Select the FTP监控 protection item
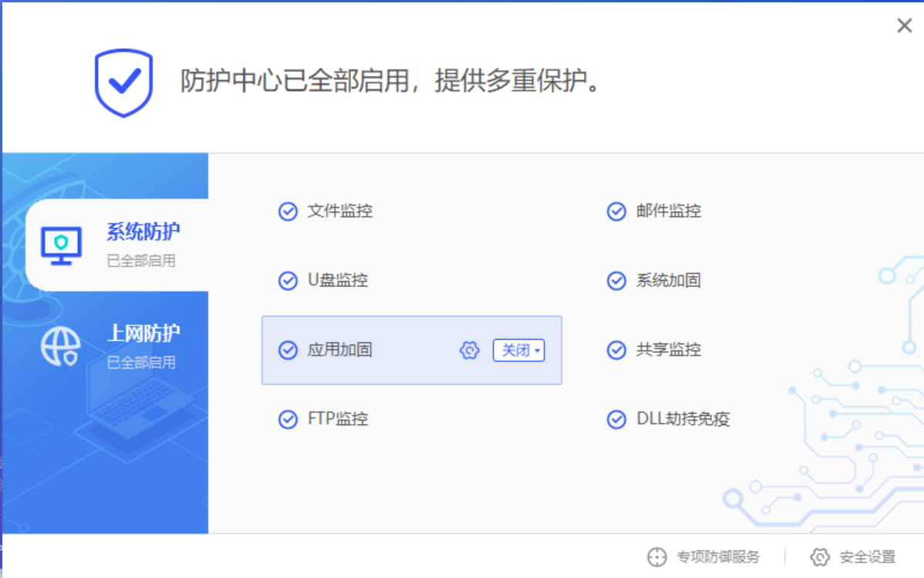This screenshot has width=924, height=578. pyautogui.click(x=338, y=419)
